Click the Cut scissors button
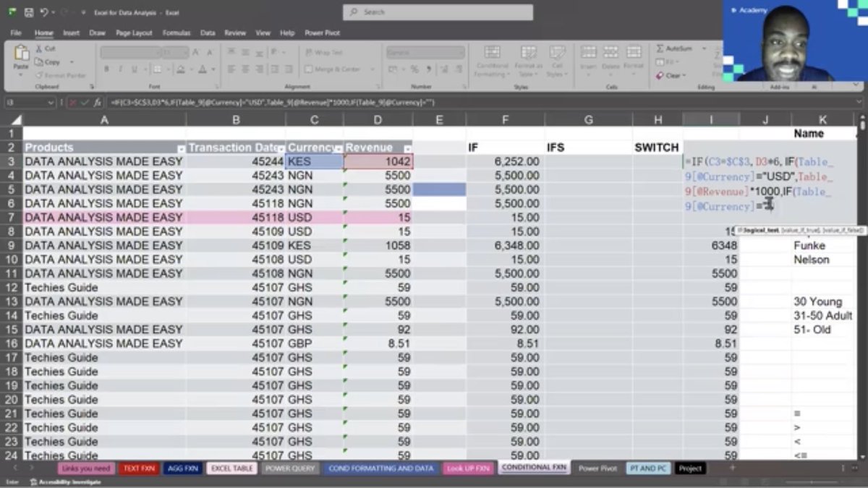 45,48
